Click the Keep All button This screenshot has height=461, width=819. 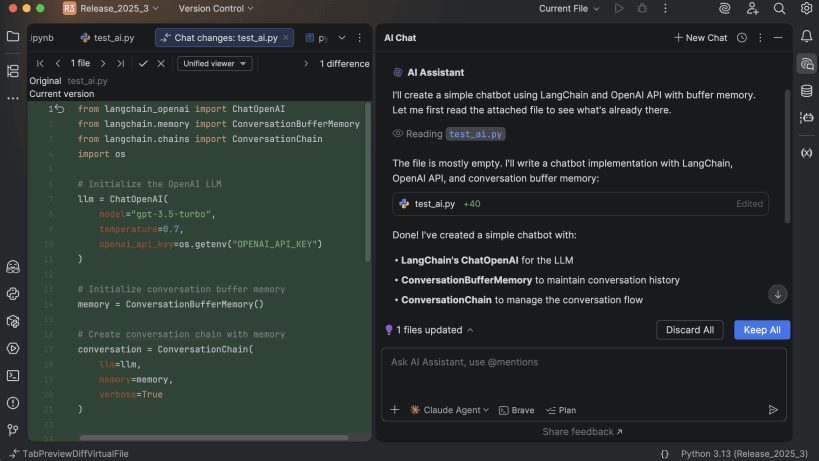(x=761, y=330)
